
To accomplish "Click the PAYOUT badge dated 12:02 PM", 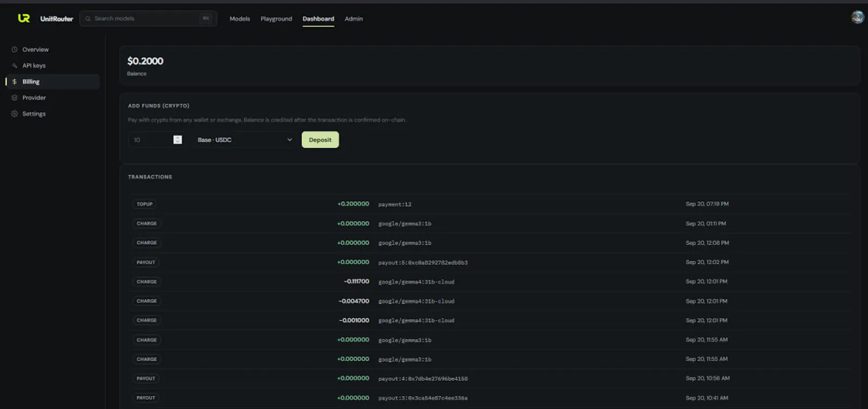I will pyautogui.click(x=146, y=263).
